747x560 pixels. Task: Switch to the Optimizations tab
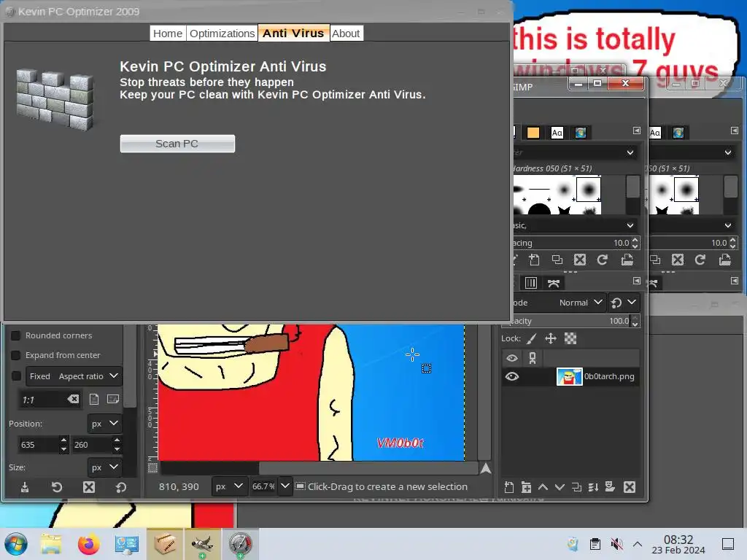222,34
